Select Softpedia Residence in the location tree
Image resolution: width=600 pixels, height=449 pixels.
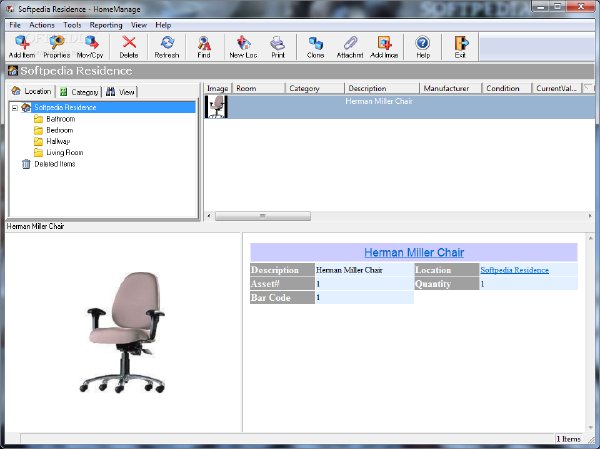coord(65,108)
